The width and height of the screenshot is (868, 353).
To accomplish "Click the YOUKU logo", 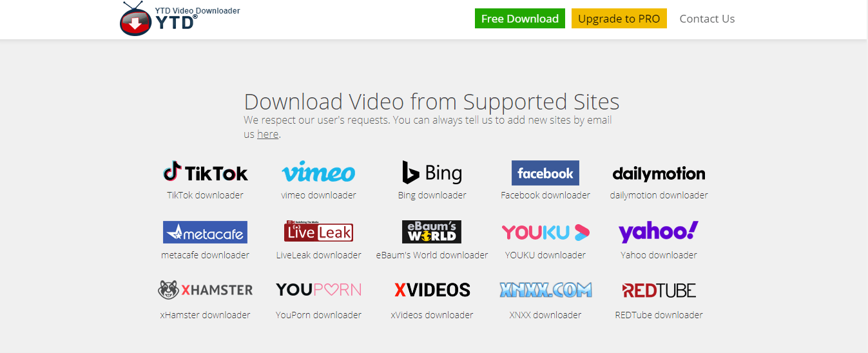I will click(545, 233).
